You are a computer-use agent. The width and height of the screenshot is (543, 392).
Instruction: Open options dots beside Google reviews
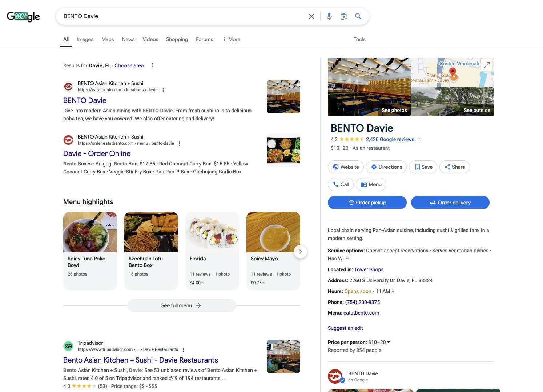[419, 139]
